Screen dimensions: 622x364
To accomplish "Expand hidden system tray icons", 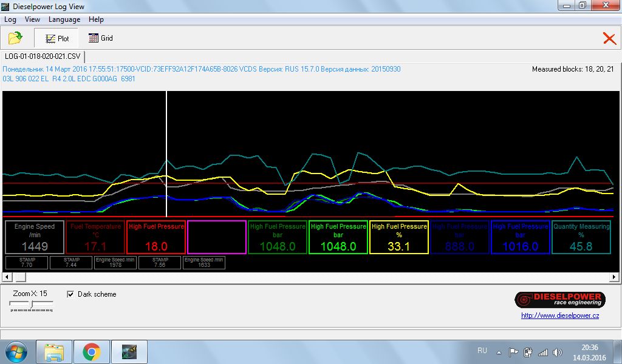I will (499, 352).
